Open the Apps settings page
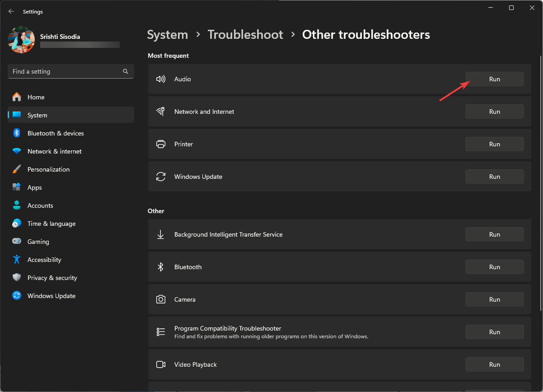This screenshot has width=543, height=392. click(71, 187)
